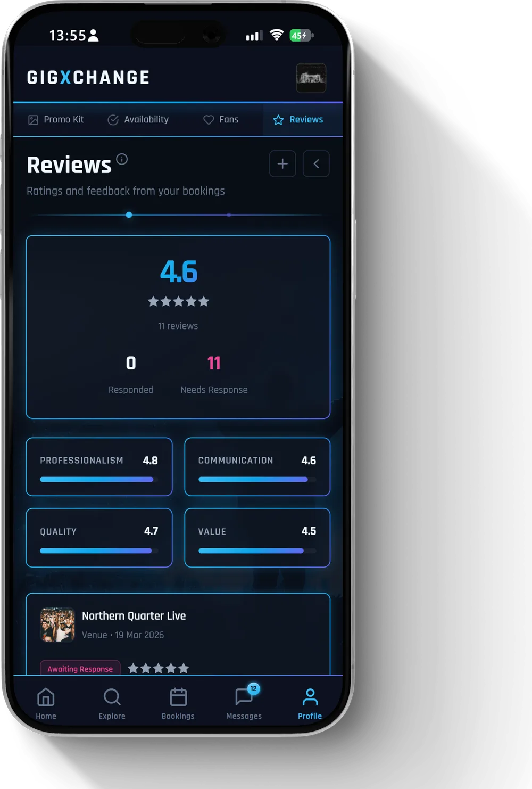Tap the Awaiting Response badge
Image resolution: width=532 pixels, height=789 pixels.
(x=80, y=669)
